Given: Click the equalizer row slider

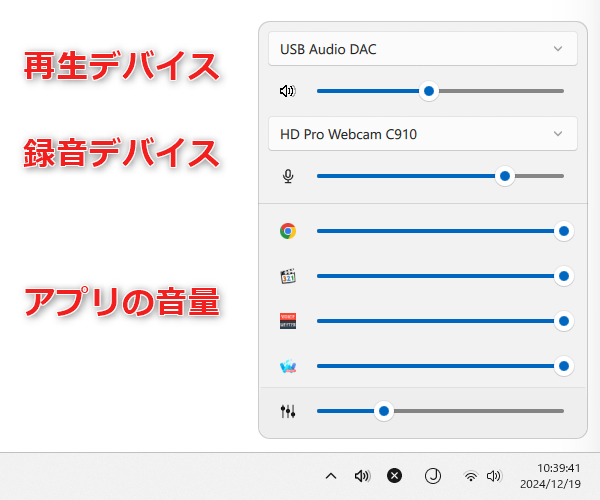Looking at the screenshot, I should click(440, 411).
